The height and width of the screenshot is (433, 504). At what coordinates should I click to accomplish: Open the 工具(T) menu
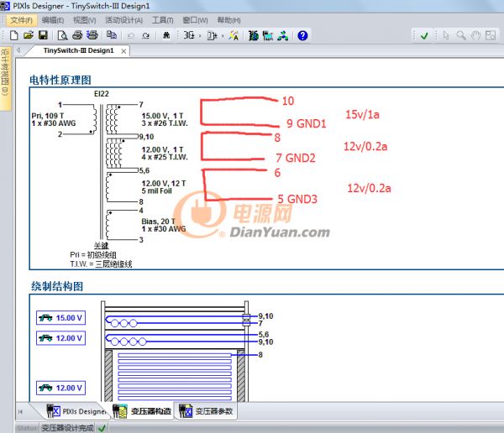coord(163,20)
